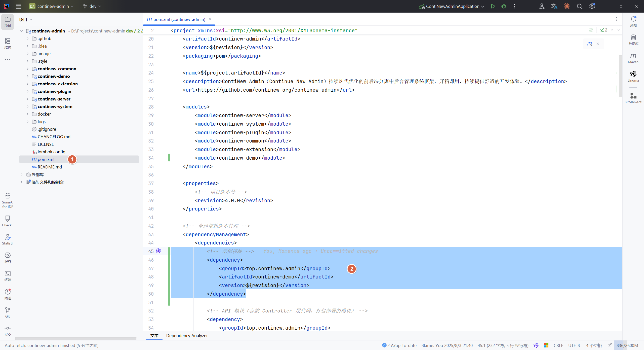644x350 pixels.
Task: Open the main hamburger menu
Action: tap(18, 6)
